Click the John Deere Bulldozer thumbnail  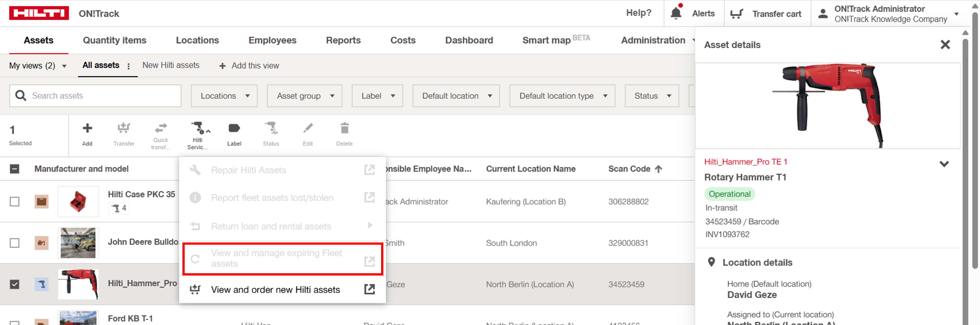[78, 243]
